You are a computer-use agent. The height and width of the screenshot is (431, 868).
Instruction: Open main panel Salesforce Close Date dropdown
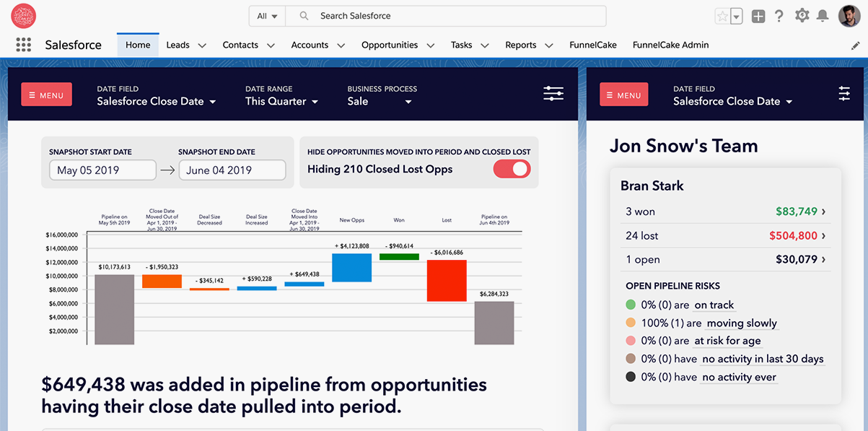pos(157,102)
